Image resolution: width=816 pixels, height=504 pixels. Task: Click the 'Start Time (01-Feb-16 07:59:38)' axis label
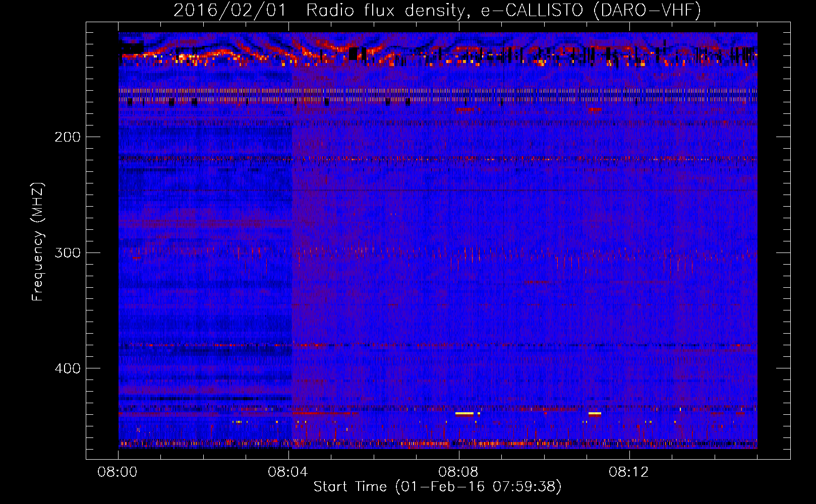pyautogui.click(x=437, y=487)
